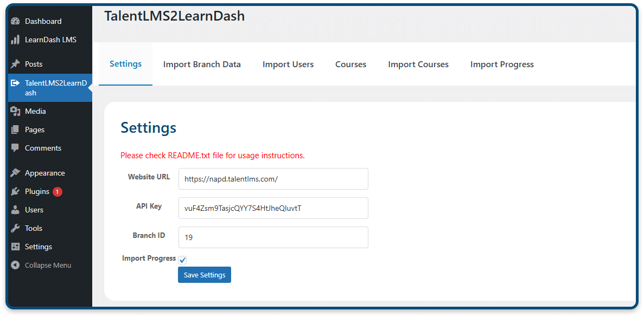Open LearnDash LMS bar chart icon
The image size is (644, 317).
(x=15, y=40)
